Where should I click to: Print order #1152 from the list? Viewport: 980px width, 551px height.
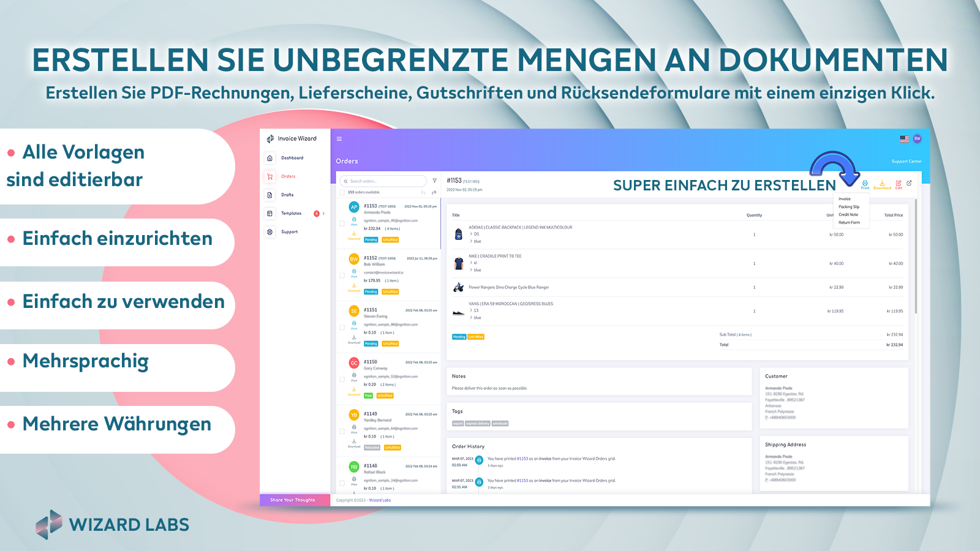click(x=354, y=272)
